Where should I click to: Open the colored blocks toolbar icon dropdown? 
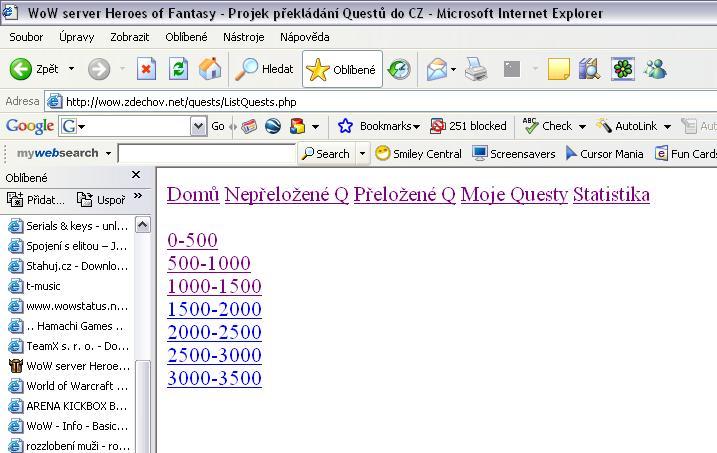(315, 126)
